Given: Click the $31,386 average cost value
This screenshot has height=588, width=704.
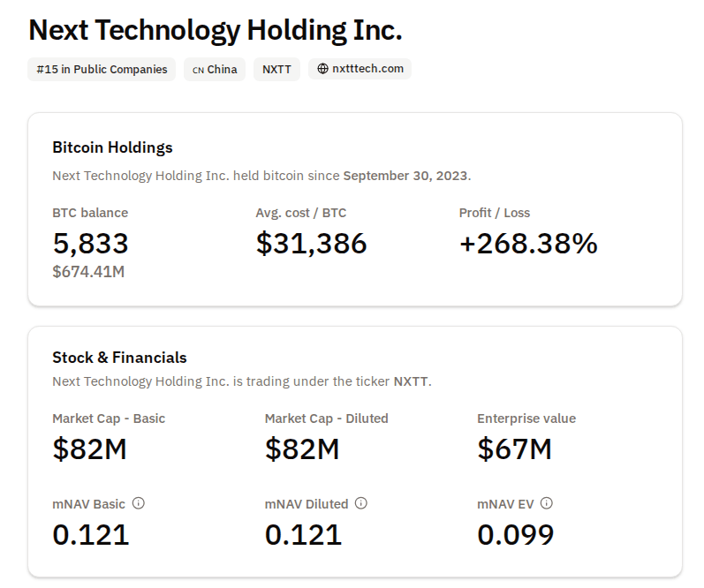Looking at the screenshot, I should (x=311, y=243).
